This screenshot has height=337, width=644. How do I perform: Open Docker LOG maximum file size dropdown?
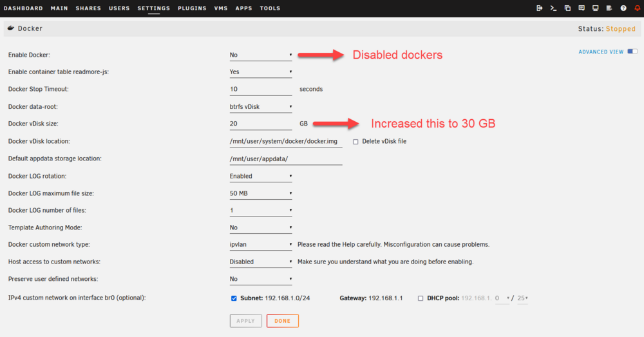pyautogui.click(x=261, y=193)
